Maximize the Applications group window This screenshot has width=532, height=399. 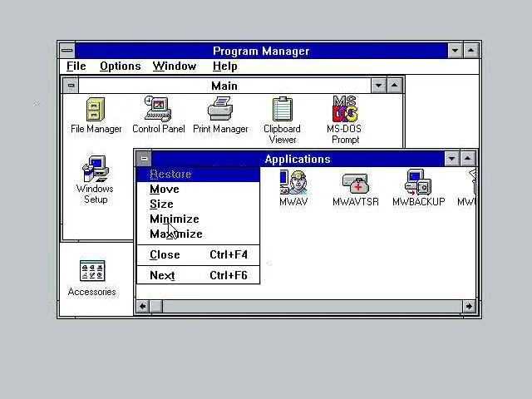[x=467, y=159]
